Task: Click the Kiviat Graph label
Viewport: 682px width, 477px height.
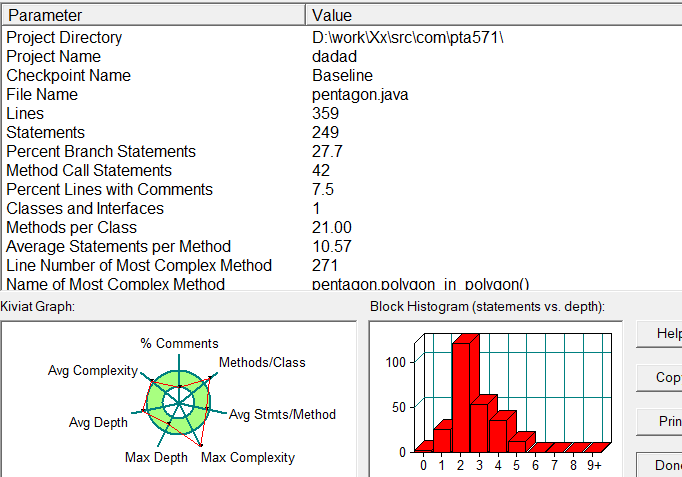Action: point(37,307)
